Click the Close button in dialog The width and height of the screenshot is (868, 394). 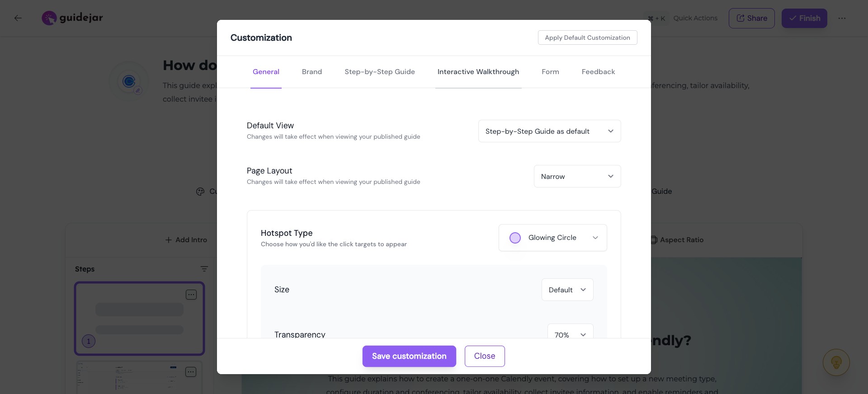pyautogui.click(x=484, y=356)
